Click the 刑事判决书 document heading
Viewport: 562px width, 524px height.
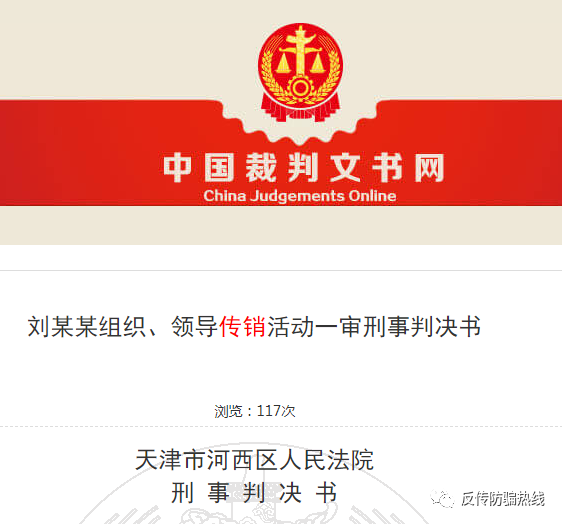pyautogui.click(x=254, y=492)
